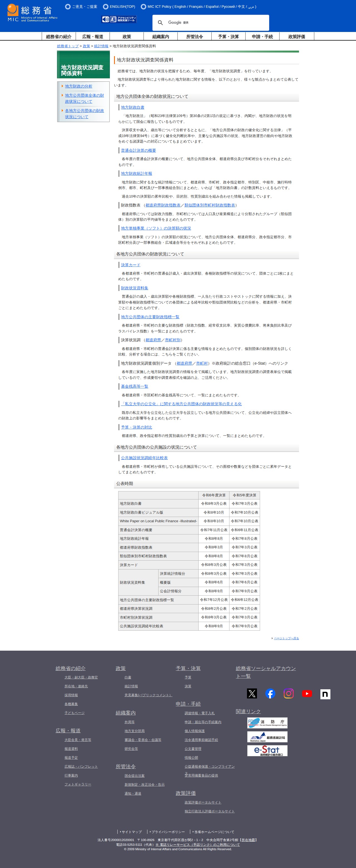Screen dimensions: 356x868
Task: Click table cell 令和7年11月公表
Action: [x=214, y=530]
